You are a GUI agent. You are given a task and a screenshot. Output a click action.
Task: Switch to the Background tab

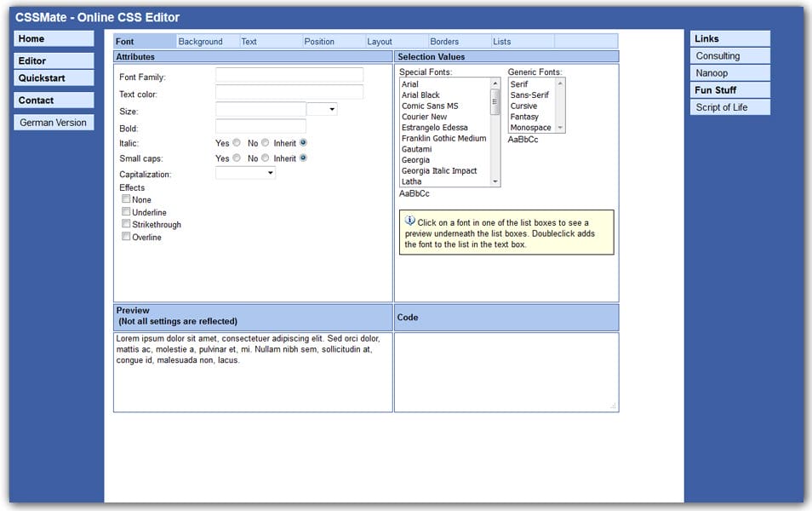pos(201,42)
